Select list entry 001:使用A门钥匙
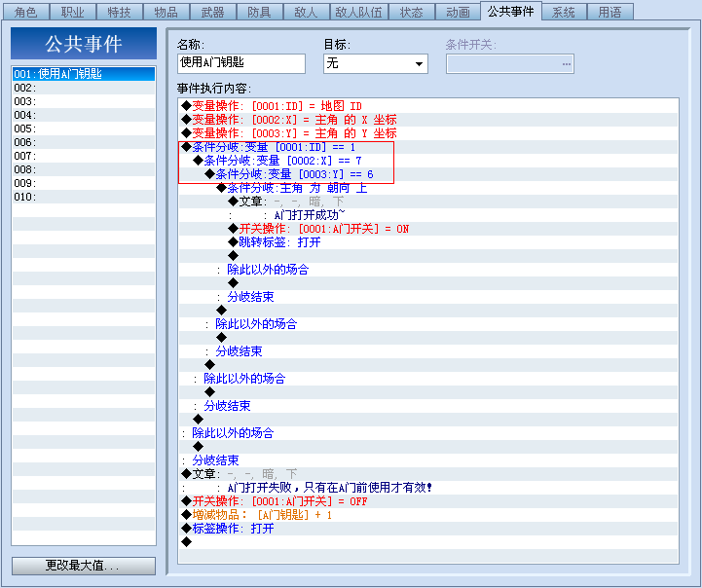 click(84, 74)
